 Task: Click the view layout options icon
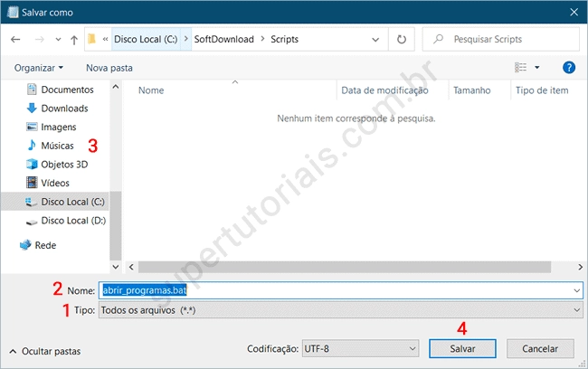click(521, 68)
